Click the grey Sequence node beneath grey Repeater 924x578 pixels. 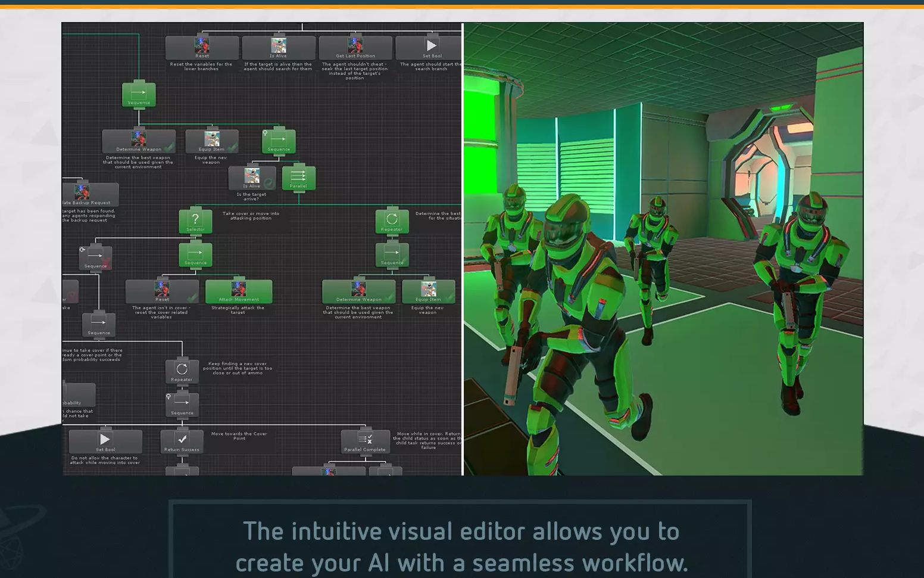[x=182, y=405]
